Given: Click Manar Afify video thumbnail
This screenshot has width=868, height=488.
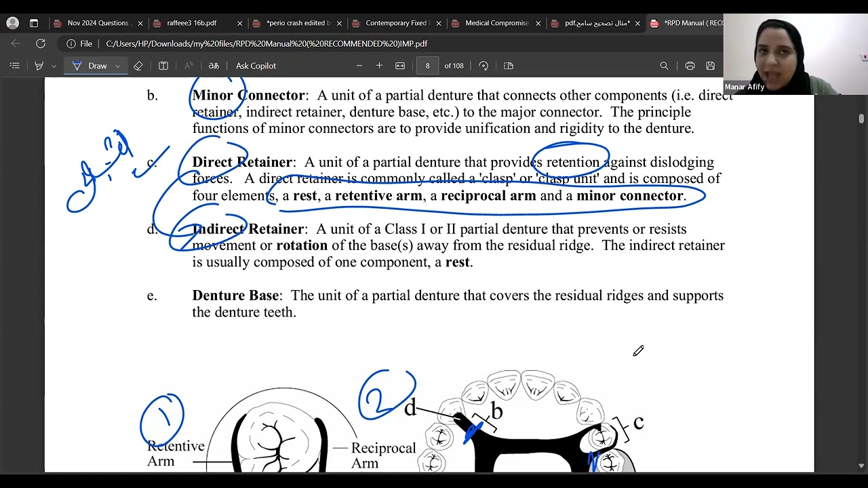Looking at the screenshot, I should tap(795, 54).
